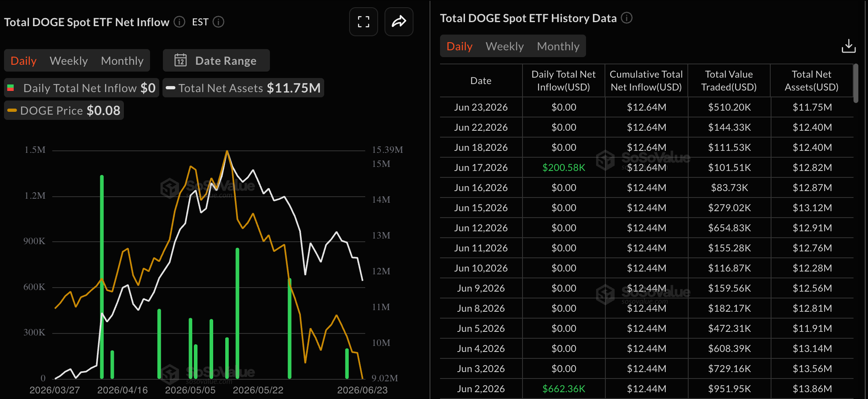This screenshot has height=399, width=868.
Task: Switch history table to Weekly
Action: 505,46
